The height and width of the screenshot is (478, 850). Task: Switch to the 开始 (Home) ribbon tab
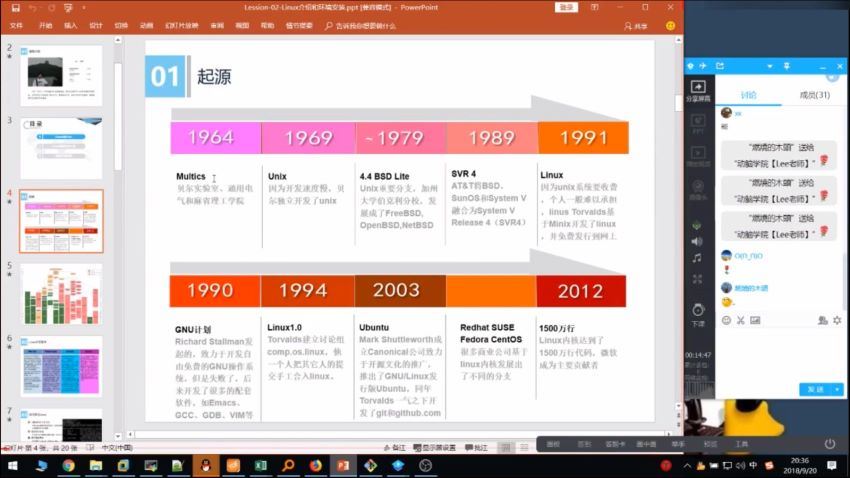[x=46, y=25]
